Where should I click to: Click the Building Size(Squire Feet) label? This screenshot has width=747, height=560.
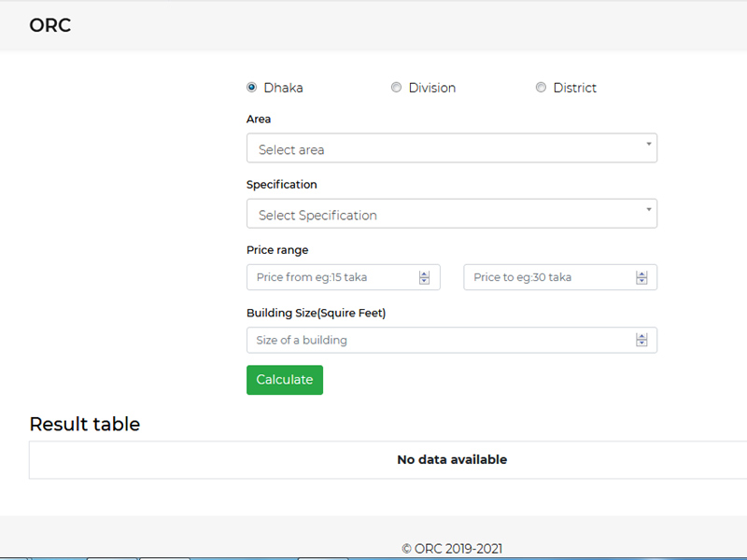click(316, 313)
